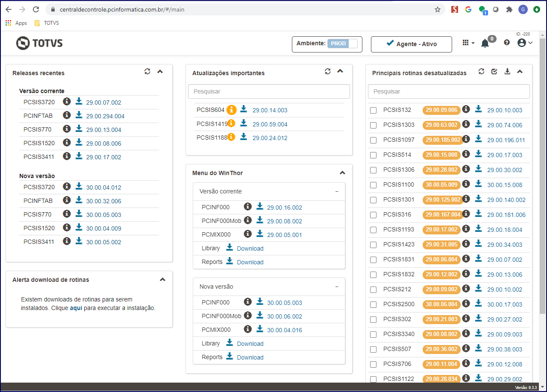Click info icon for PCINFTAB version 29.00.294.004

pyautogui.click(x=67, y=115)
